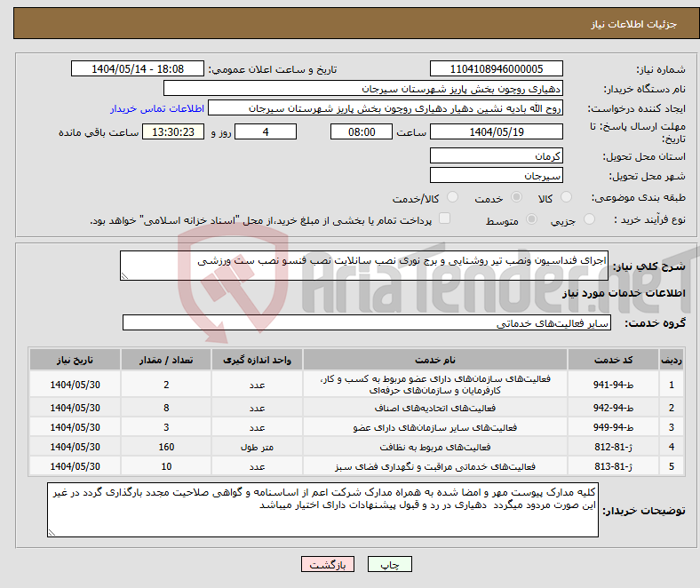This screenshot has height=588, width=700.
Task: Click the deadline date field 1404/05/19
Action: (497, 131)
